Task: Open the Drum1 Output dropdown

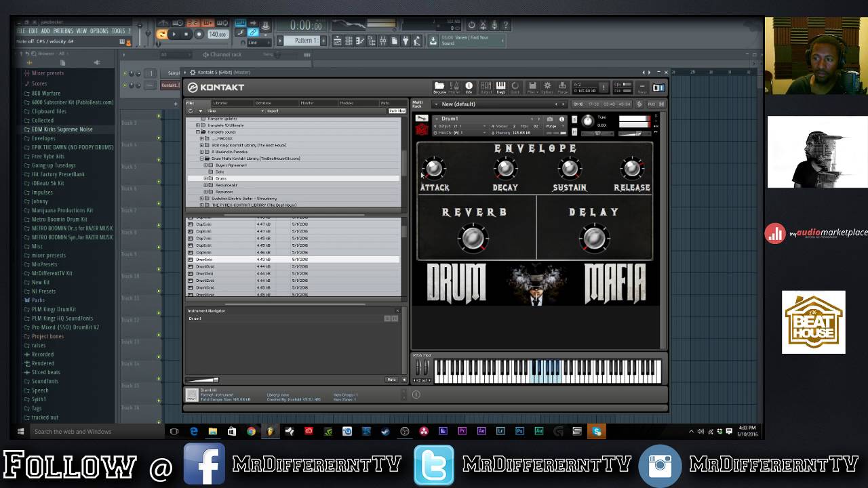Action: [461, 126]
